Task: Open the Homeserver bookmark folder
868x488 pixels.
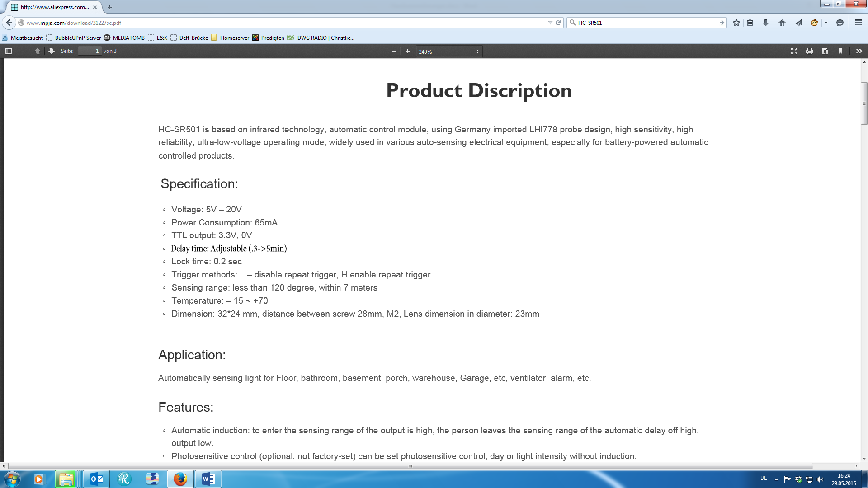Action: 230,38
